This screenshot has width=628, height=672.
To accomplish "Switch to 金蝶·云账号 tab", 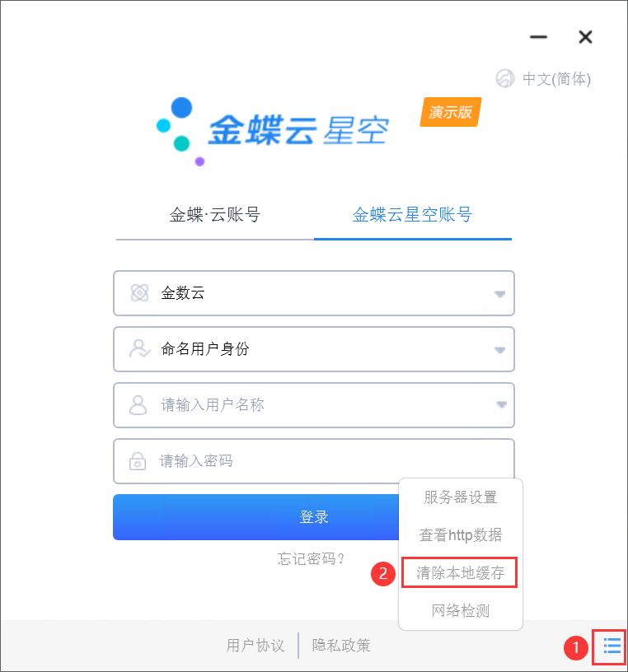I will pyautogui.click(x=214, y=215).
